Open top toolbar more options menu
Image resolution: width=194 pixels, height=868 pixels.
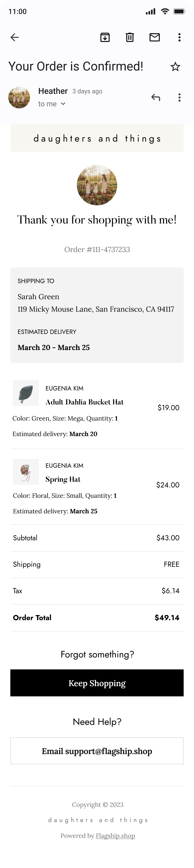click(180, 37)
